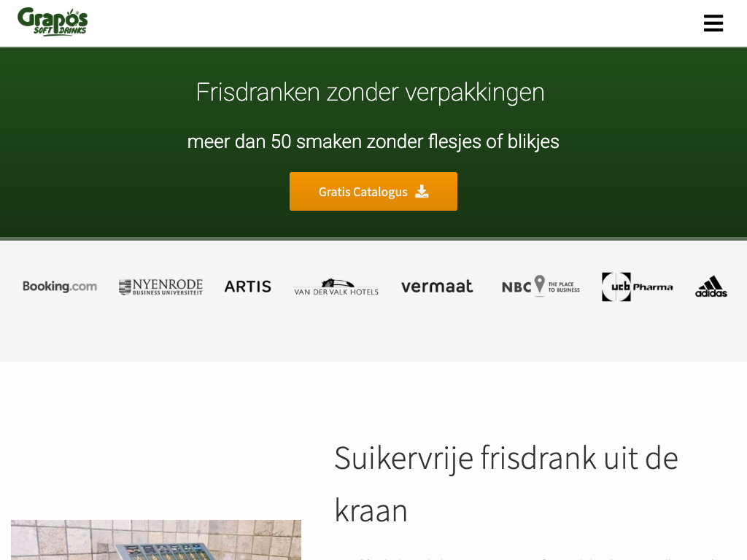Open the drink dispenser photo
Image resolution: width=747 pixels, height=560 pixels.
point(156,540)
